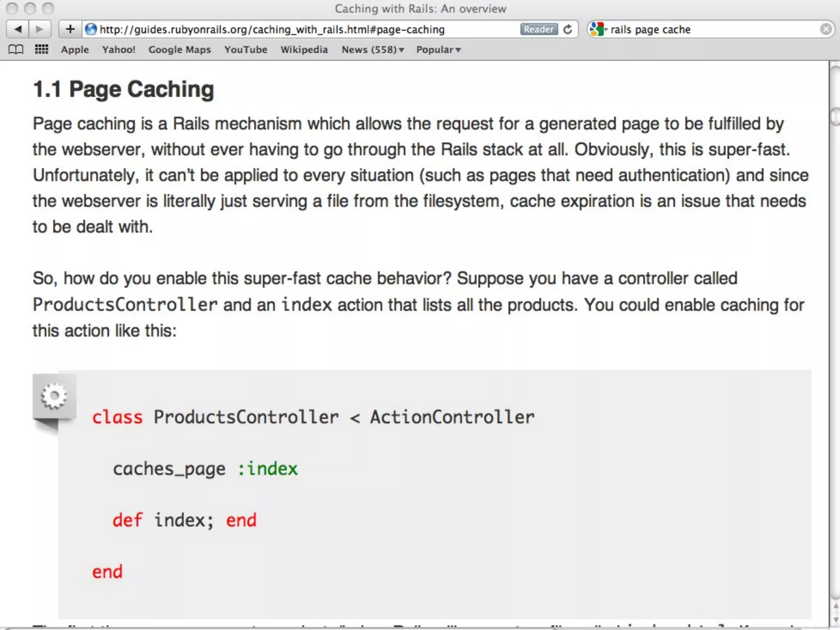Screen dimensions: 840x630
Task: Click the globe site icon in address bar
Action: click(x=91, y=29)
